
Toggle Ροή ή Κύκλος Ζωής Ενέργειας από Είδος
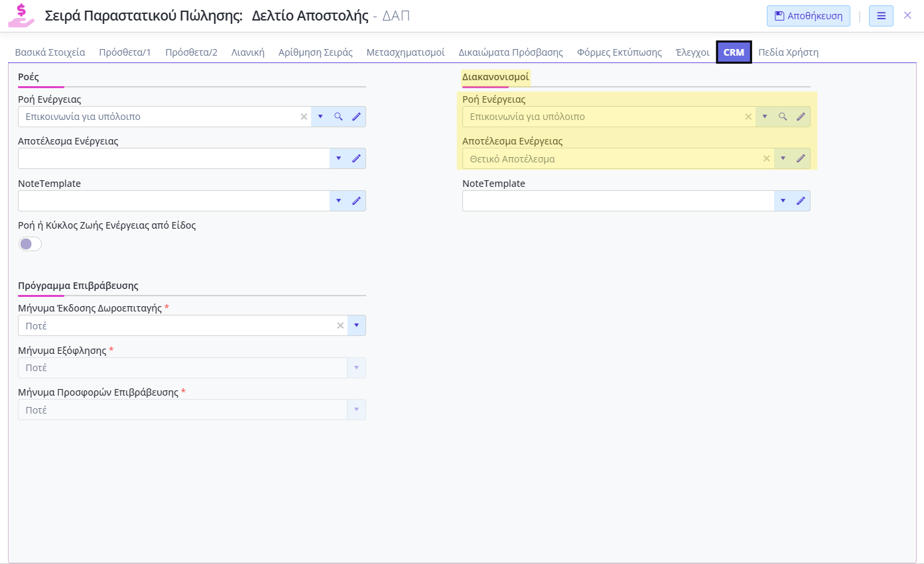[x=30, y=244]
